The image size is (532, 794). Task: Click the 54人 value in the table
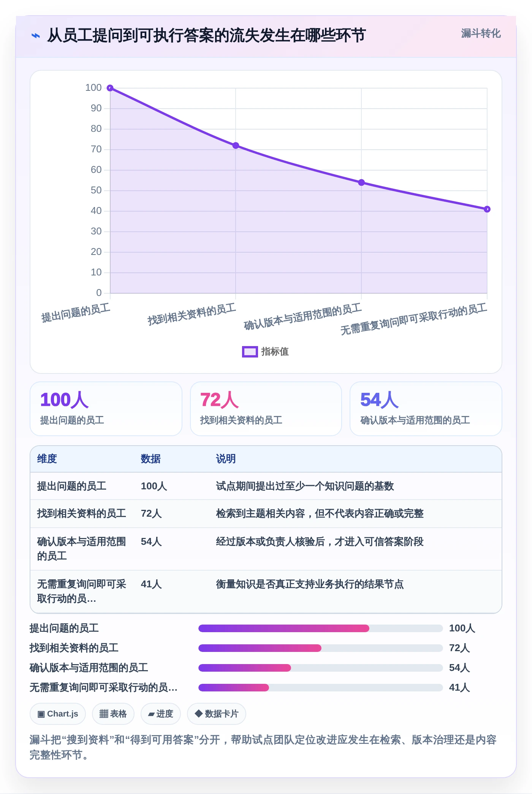point(151,542)
